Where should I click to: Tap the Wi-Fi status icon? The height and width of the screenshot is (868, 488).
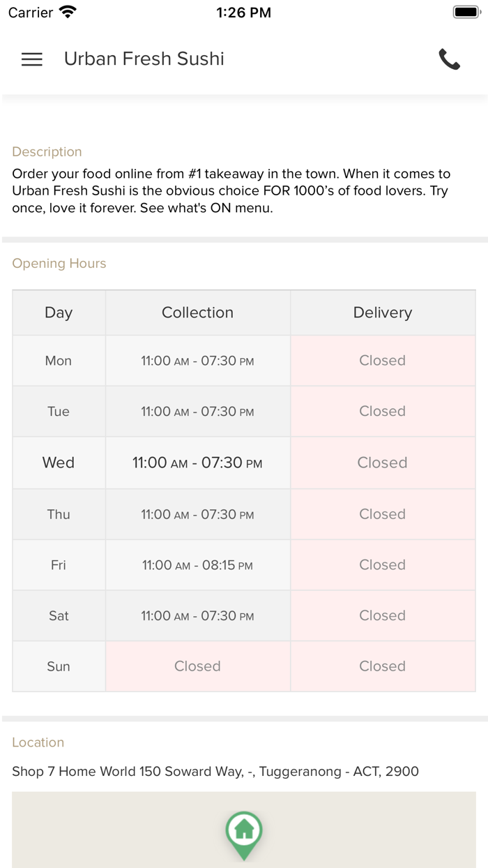click(x=68, y=12)
